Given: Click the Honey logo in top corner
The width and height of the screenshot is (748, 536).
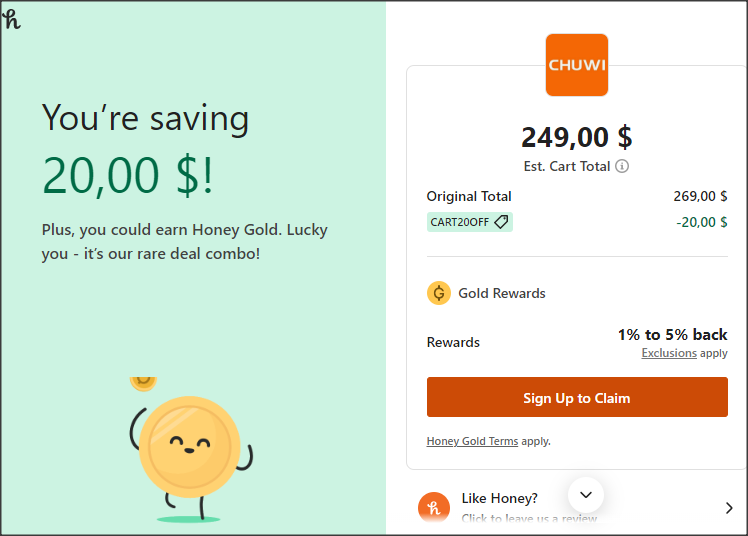Looking at the screenshot, I should (x=12, y=18).
